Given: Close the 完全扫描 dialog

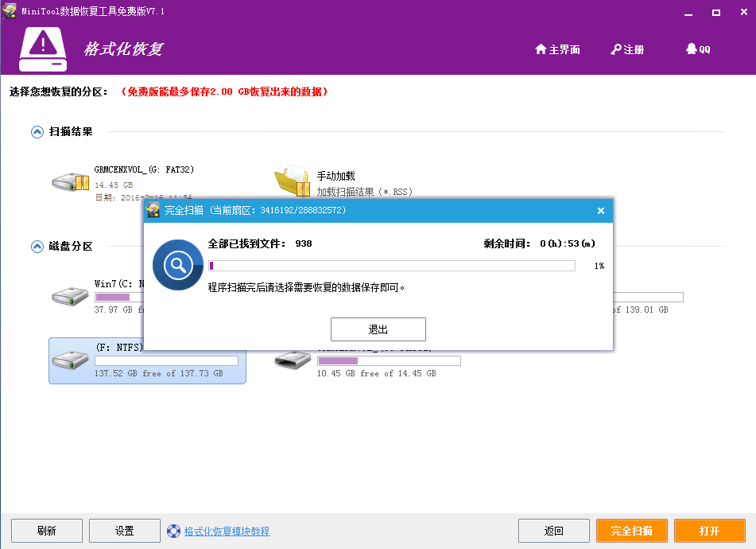Looking at the screenshot, I should pyautogui.click(x=601, y=210).
